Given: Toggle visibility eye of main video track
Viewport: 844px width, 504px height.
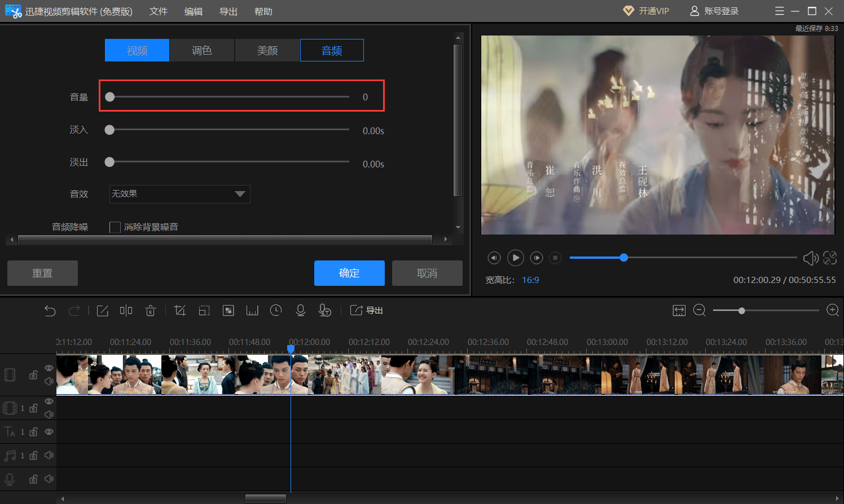Looking at the screenshot, I should pos(49,368).
